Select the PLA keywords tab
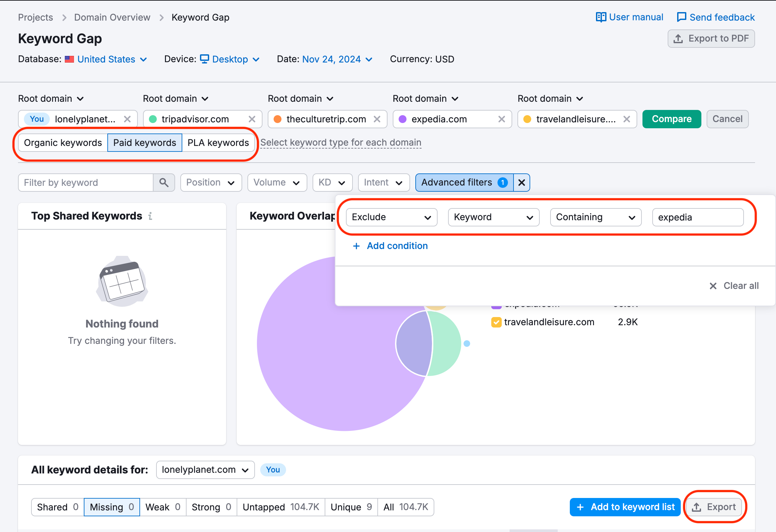 pos(218,143)
